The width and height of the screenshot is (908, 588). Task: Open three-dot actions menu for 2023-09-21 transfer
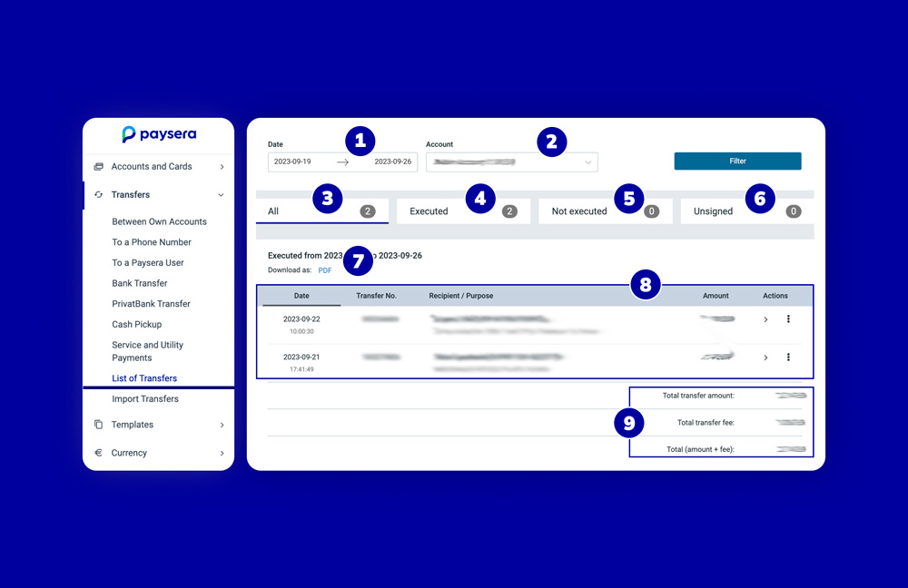point(788,358)
